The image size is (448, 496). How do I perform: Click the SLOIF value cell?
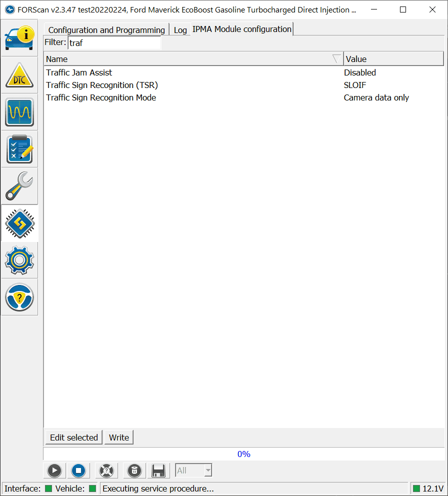tap(354, 85)
